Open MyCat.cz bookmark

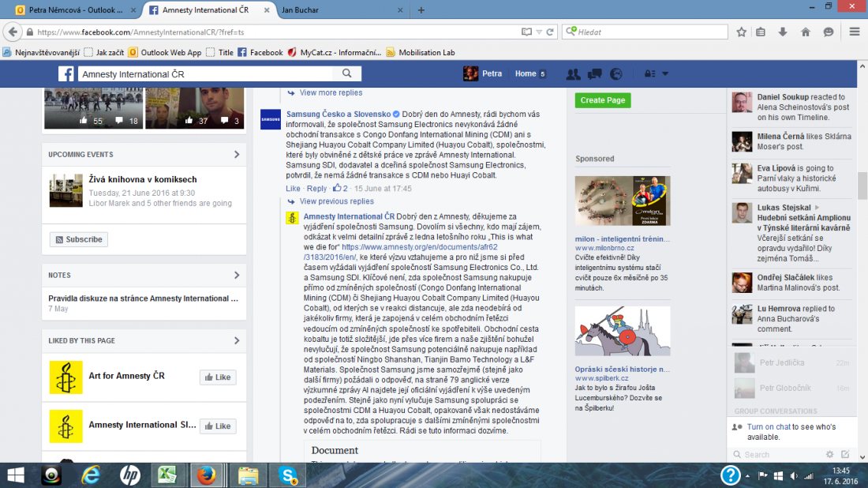coord(335,53)
